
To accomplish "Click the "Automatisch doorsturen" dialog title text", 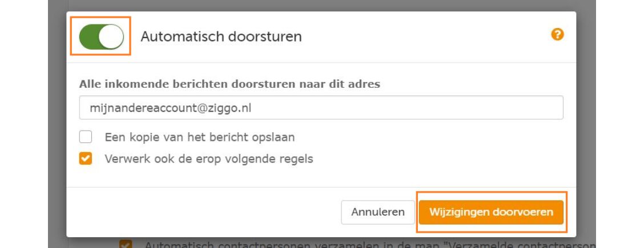I will click(x=221, y=36).
